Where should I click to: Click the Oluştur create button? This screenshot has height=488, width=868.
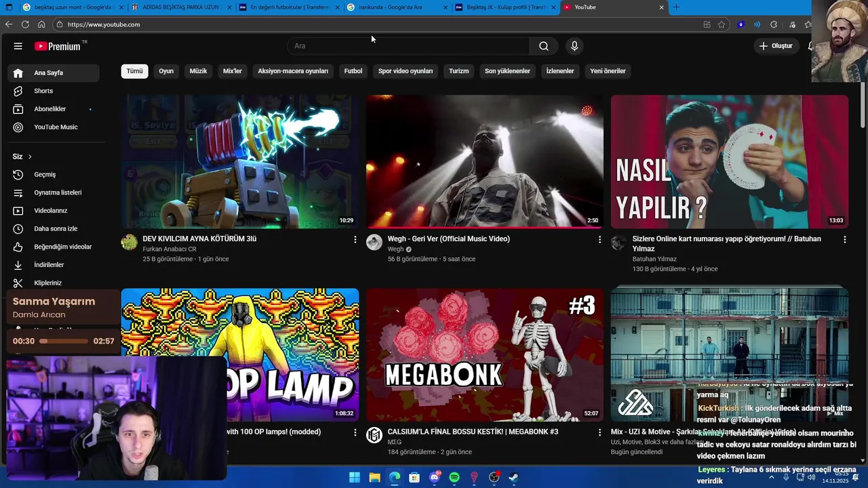pyautogui.click(x=776, y=46)
